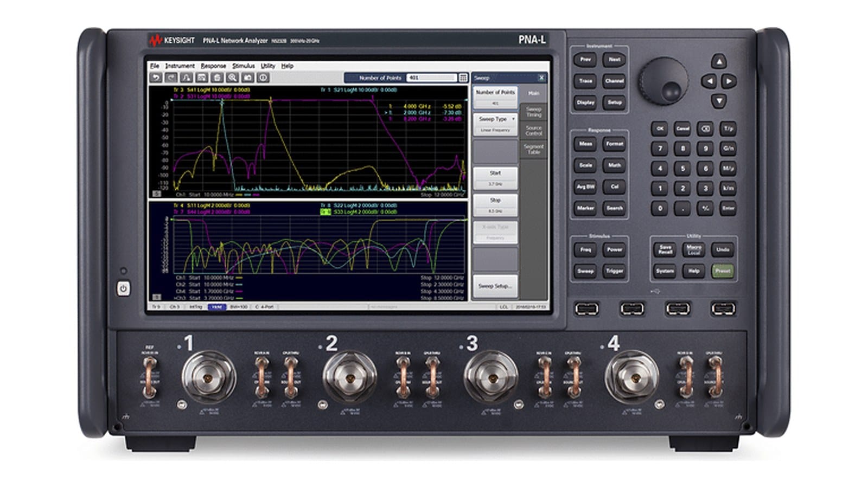Screen dimensions: 868x488
Task: Click the Number of Points entry field
Action: [x=432, y=78]
